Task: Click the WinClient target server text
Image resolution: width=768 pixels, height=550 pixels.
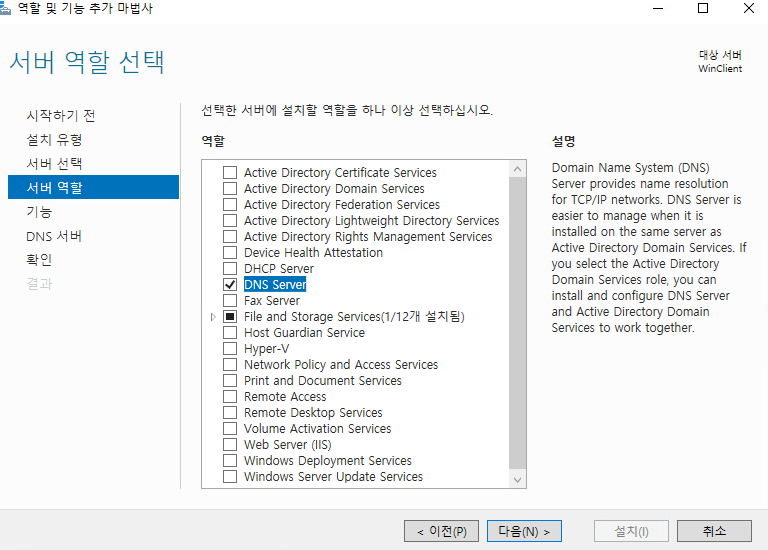Action: pyautogui.click(x=720, y=69)
